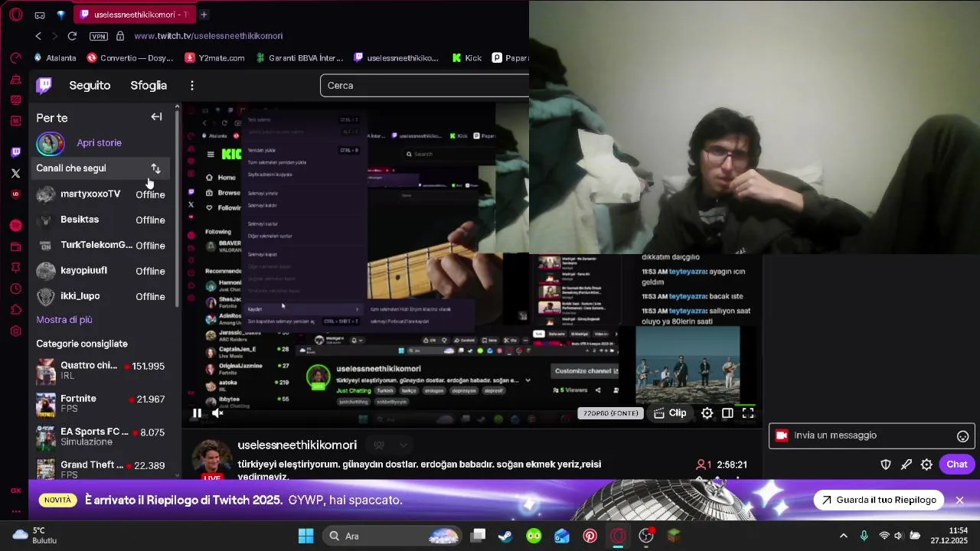
Task: Open the Windows Start menu
Action: [305, 536]
